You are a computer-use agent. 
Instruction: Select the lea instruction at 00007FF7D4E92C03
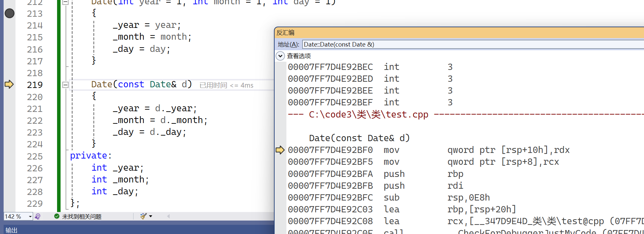(402, 209)
